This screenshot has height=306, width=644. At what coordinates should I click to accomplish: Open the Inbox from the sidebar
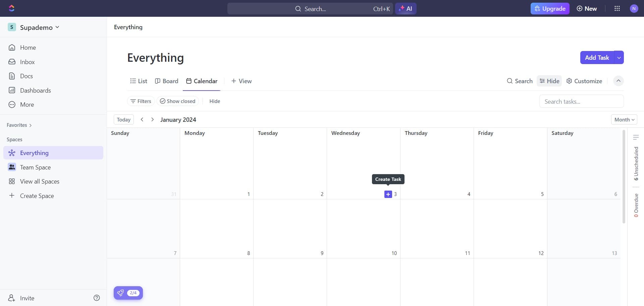point(28,62)
